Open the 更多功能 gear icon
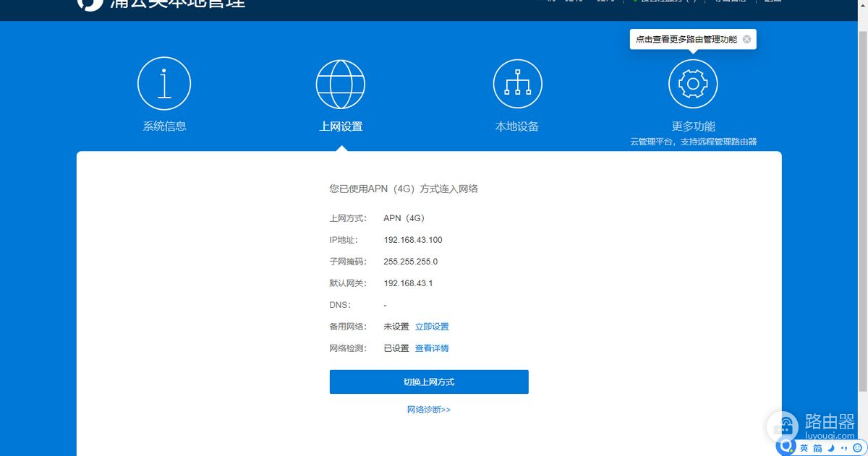 (x=692, y=82)
